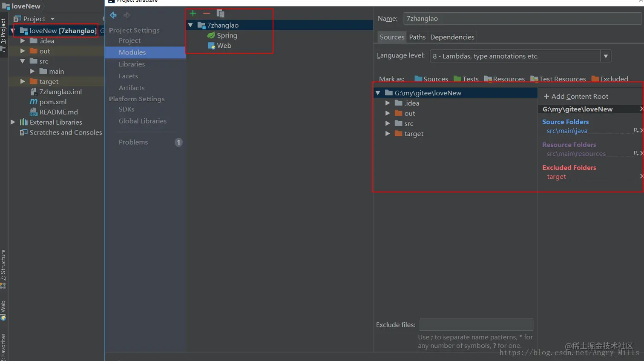
Task: Expand src folder in content root tree
Action: (x=388, y=123)
